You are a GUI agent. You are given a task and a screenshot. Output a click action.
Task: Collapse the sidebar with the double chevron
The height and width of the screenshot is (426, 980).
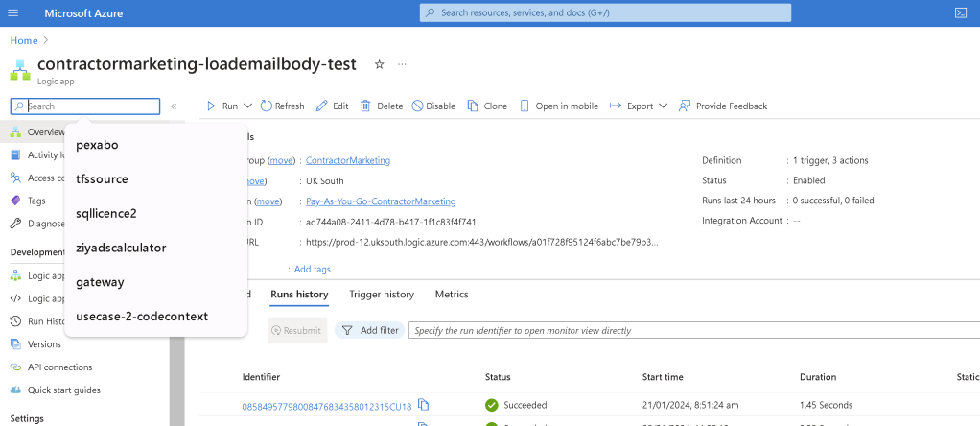pos(174,106)
